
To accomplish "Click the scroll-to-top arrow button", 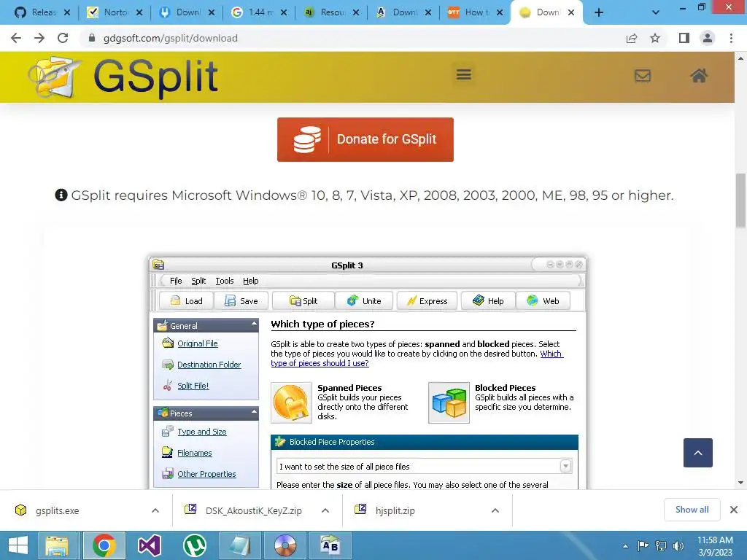I will click(698, 453).
